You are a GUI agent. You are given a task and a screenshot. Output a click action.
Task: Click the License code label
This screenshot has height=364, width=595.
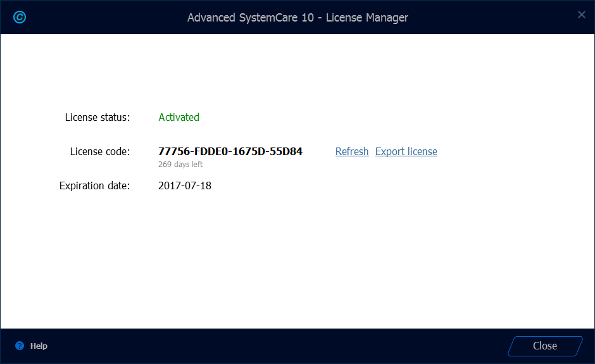tap(100, 151)
